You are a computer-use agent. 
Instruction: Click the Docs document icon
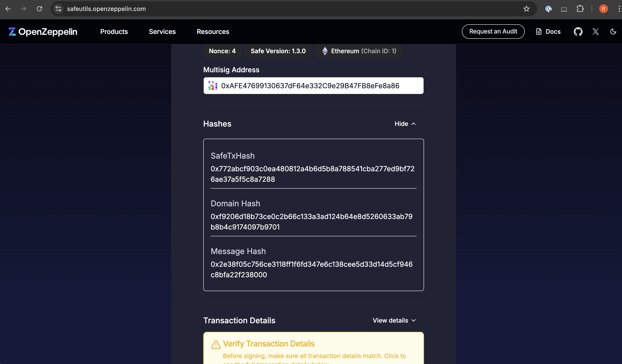[x=539, y=32]
